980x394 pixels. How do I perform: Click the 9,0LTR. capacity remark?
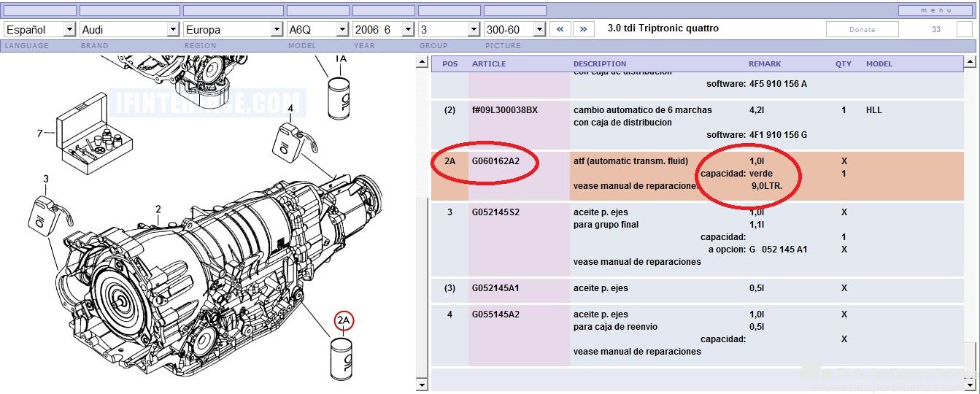[x=767, y=186]
